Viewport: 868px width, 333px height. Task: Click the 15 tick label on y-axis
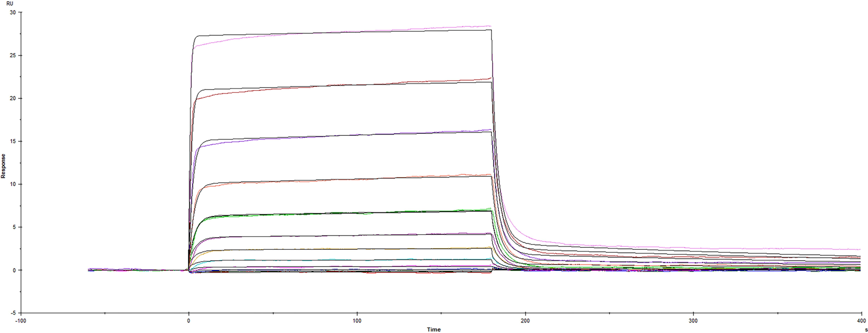pos(13,141)
